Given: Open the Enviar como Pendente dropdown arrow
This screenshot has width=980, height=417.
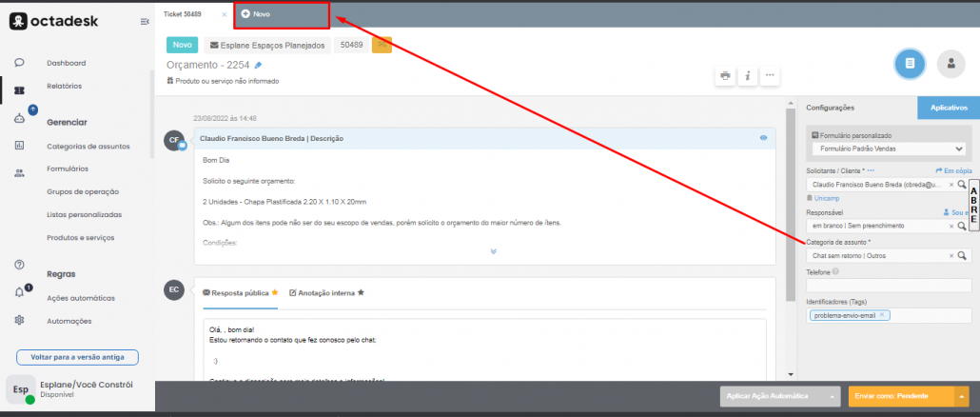Looking at the screenshot, I should click(x=962, y=395).
